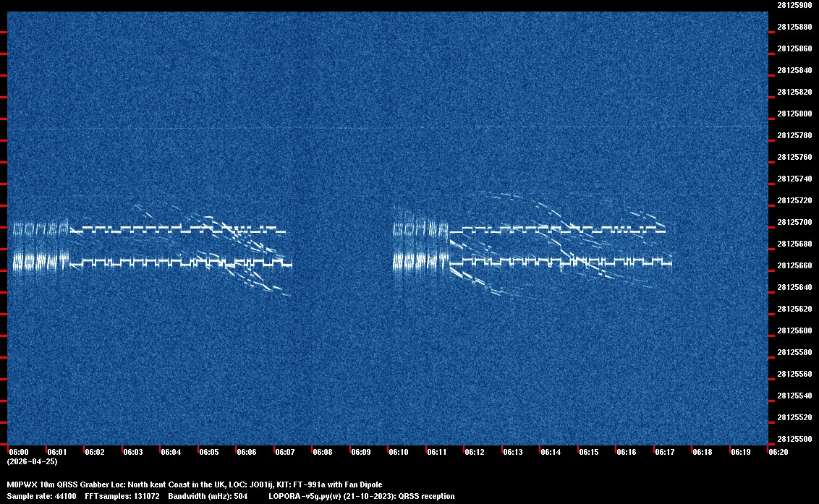Click the 28125540 frequency label

[794, 396]
